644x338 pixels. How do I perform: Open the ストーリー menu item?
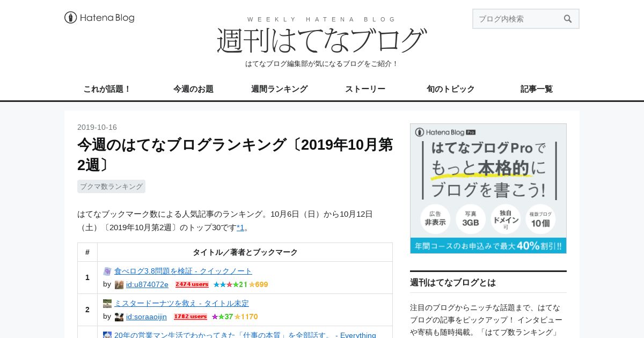click(x=365, y=89)
